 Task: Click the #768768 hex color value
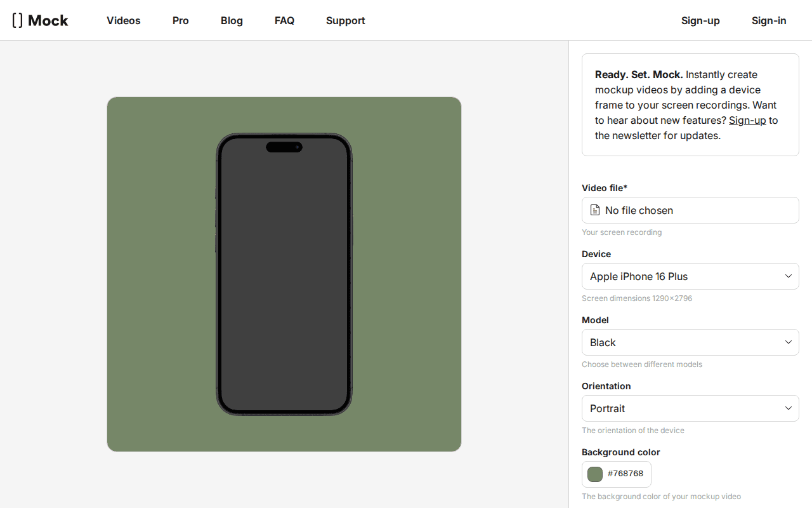coord(625,474)
